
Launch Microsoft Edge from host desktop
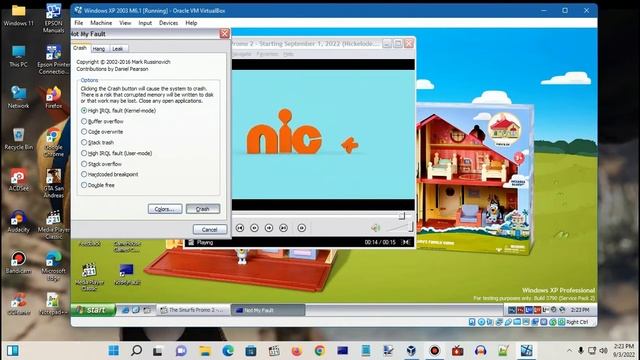[53, 266]
